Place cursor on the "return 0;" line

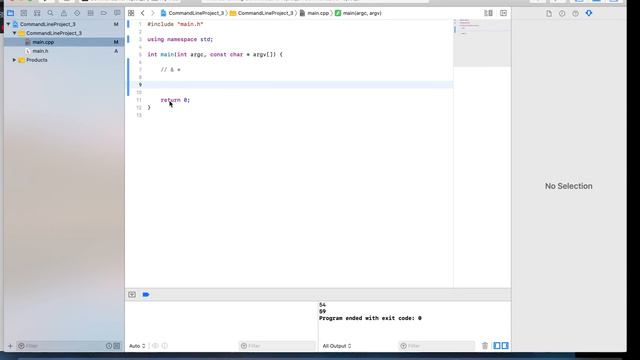175,100
